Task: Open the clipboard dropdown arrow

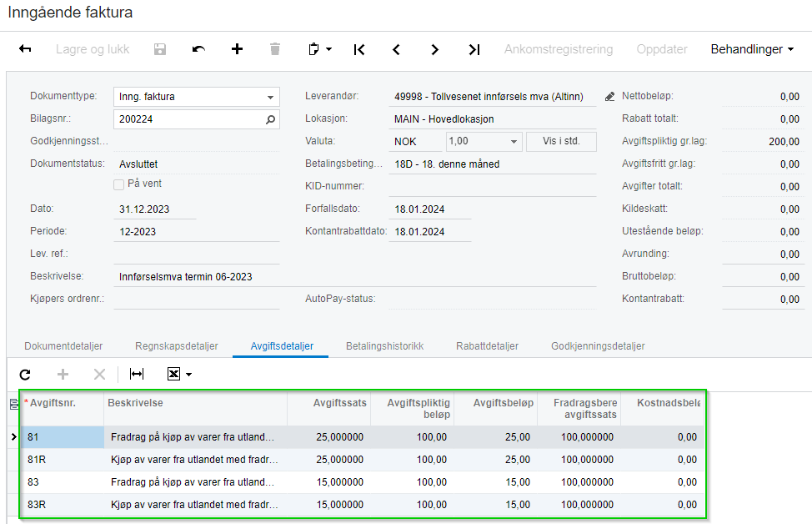Action: pyautogui.click(x=328, y=49)
